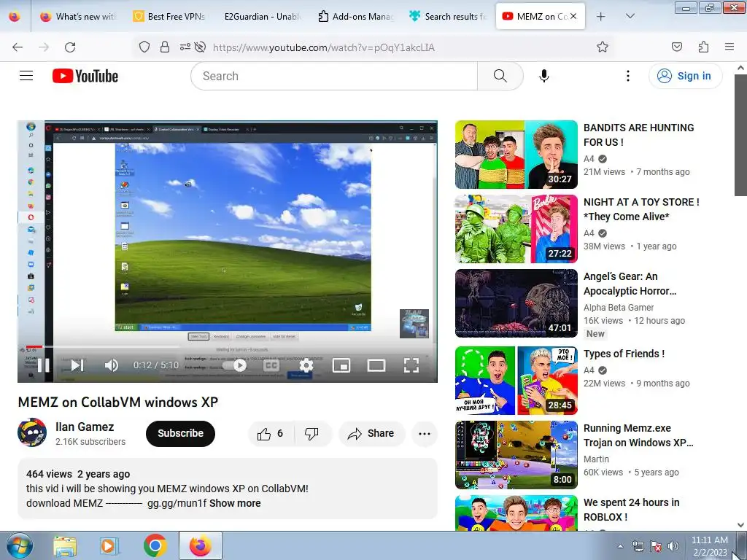
Task: Toggle the autoplay switch in the player
Action: (235, 365)
